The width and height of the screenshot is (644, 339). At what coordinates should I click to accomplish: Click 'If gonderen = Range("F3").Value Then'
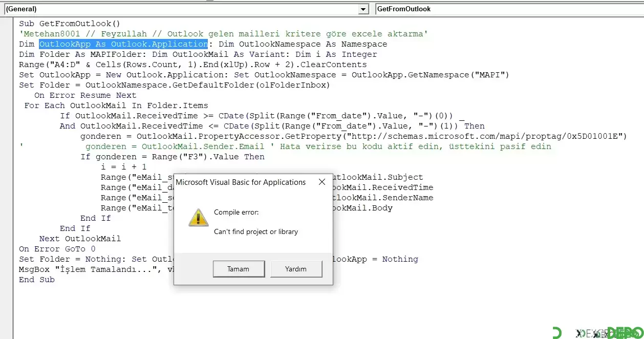tap(173, 157)
